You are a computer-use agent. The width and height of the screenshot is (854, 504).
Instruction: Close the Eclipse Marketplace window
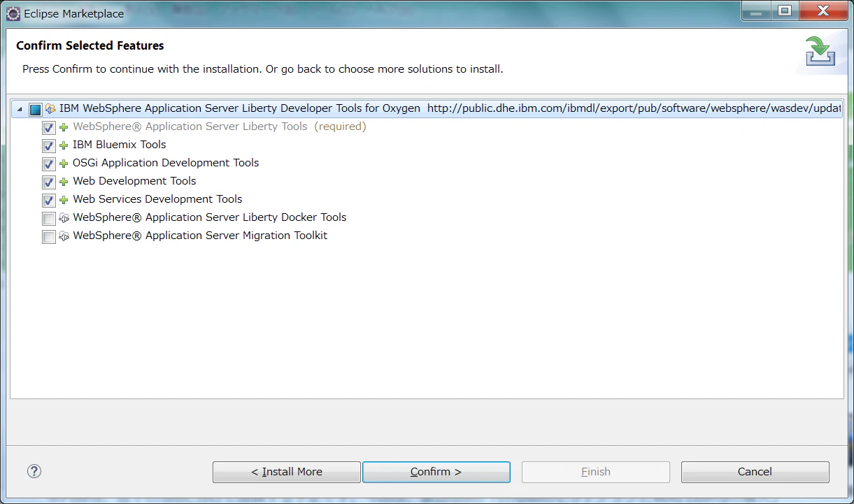coord(823,10)
